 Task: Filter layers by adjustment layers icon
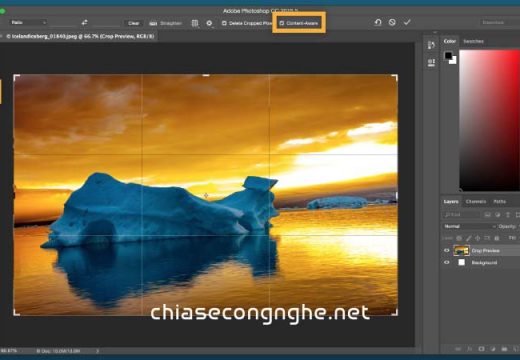pos(498,215)
